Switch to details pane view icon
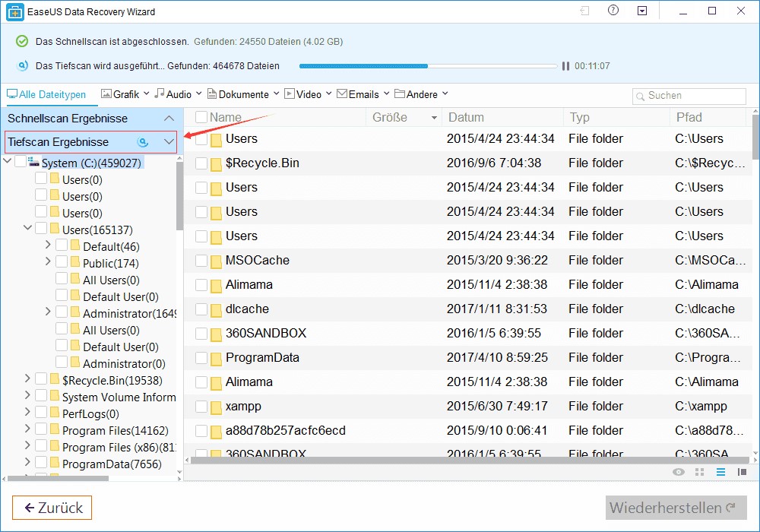The width and height of the screenshot is (760, 532). (742, 472)
